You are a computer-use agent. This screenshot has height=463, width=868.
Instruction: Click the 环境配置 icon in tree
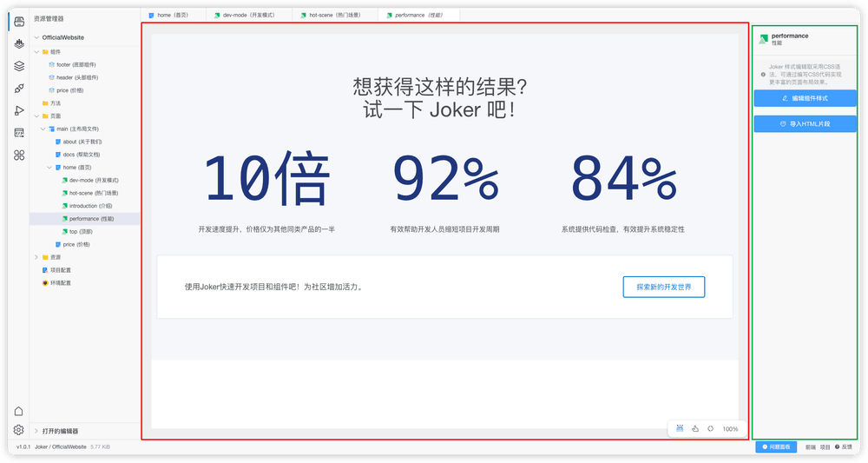pyautogui.click(x=45, y=283)
